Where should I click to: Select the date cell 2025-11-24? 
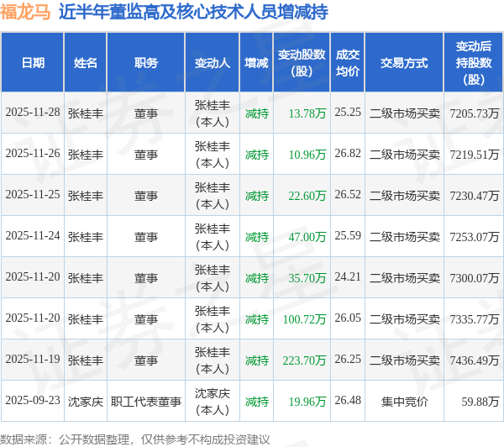[33, 236]
